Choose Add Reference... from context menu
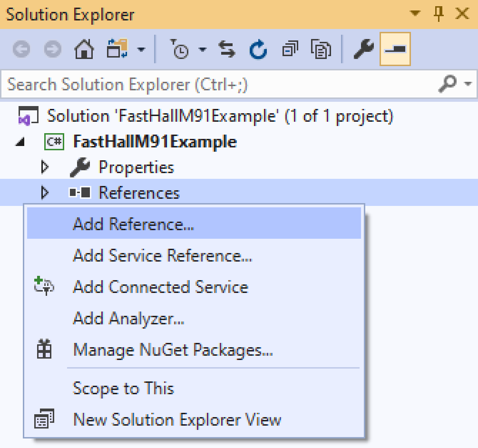Image resolution: width=478 pixels, height=448 pixels. pos(133,224)
